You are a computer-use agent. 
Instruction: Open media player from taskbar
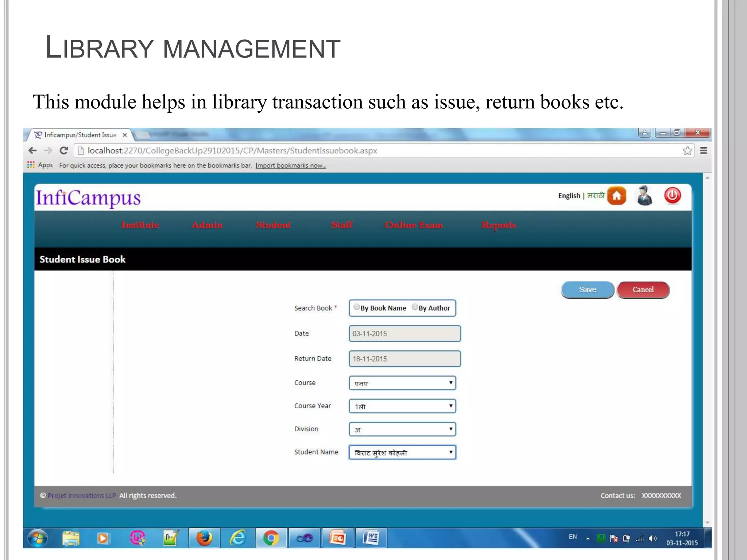[103, 538]
